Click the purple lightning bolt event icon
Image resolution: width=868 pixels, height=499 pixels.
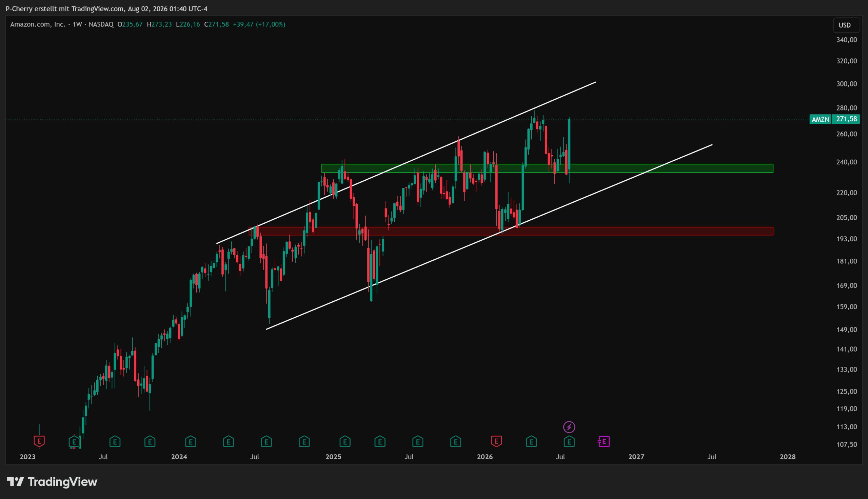[569, 427]
